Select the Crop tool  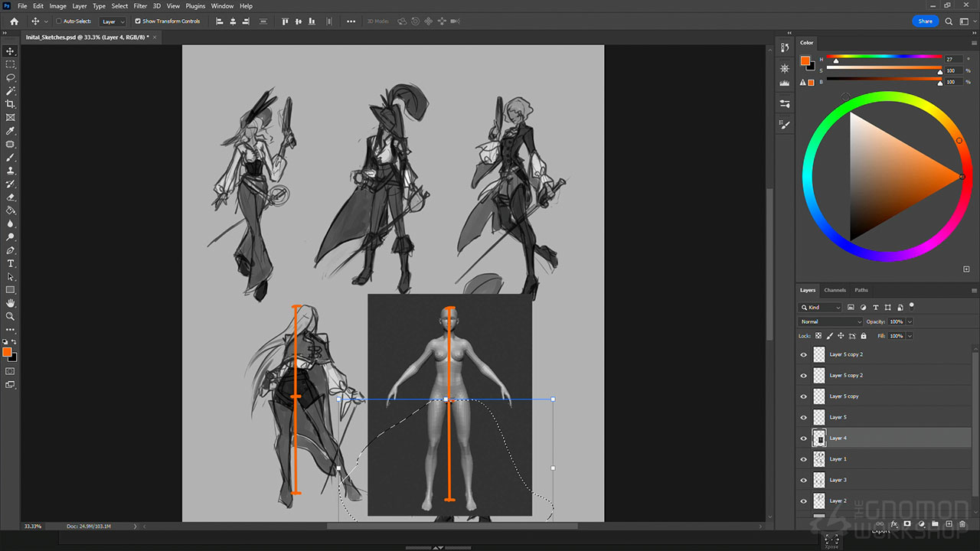coord(11,104)
